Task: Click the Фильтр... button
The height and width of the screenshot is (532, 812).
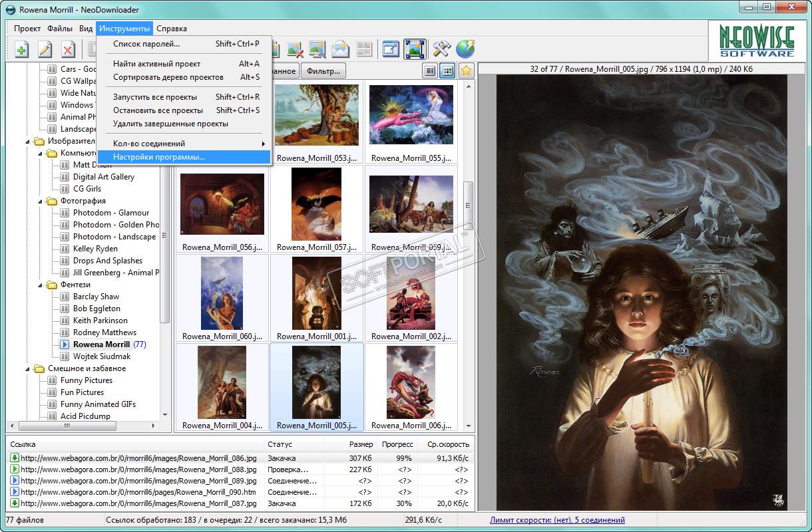Action: coord(323,70)
